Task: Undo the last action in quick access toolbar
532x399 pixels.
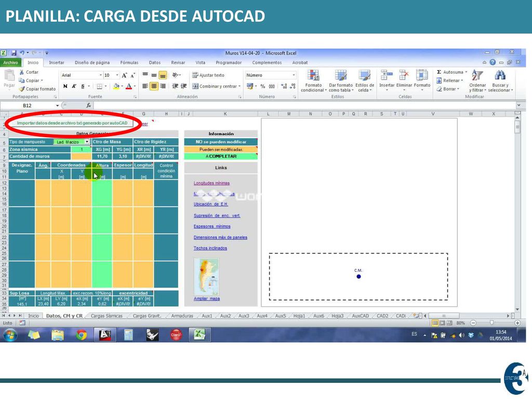Action: point(22,53)
